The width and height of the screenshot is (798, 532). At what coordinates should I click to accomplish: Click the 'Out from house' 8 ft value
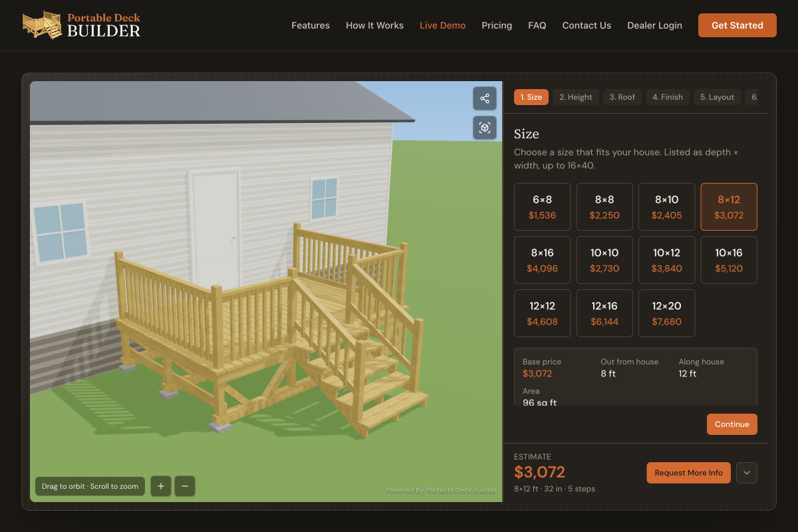(608, 374)
